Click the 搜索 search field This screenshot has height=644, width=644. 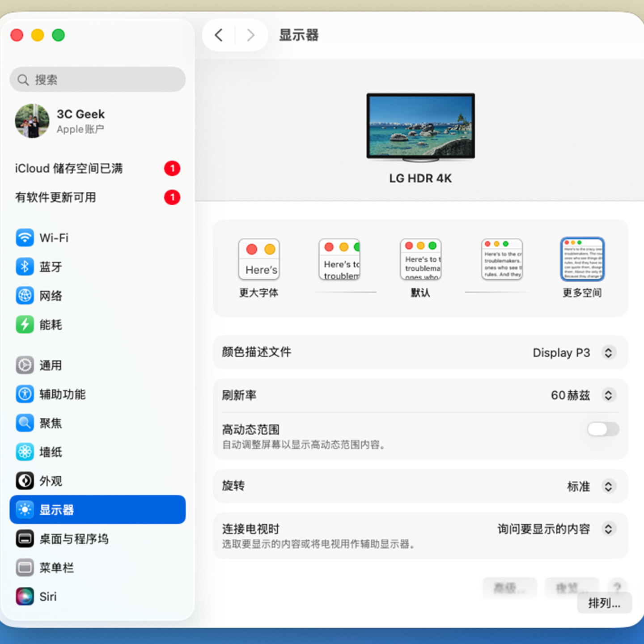pyautogui.click(x=97, y=80)
